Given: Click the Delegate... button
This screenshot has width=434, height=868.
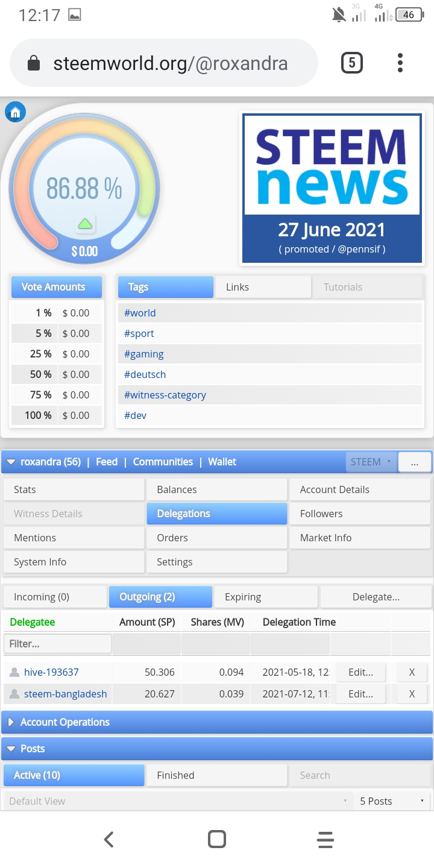Looking at the screenshot, I should click(376, 597).
